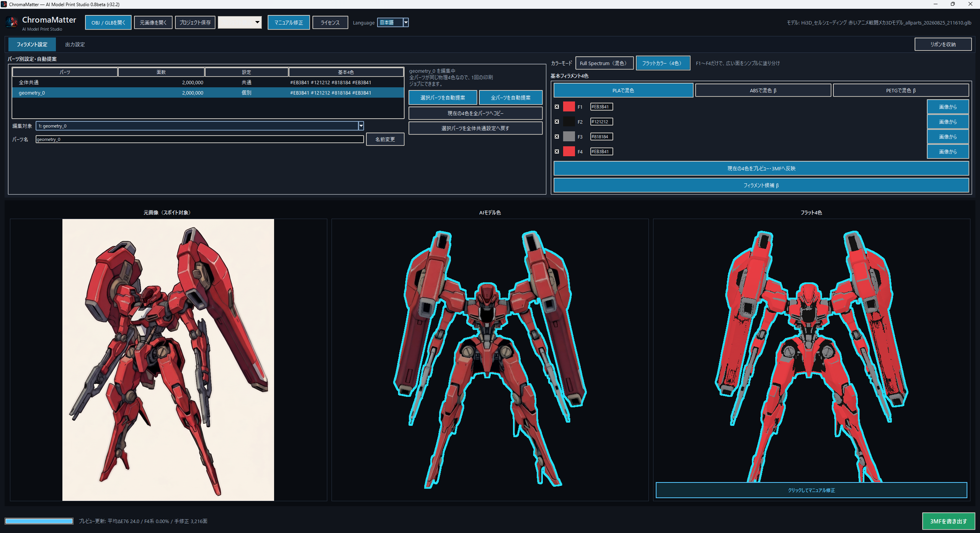The width and height of the screenshot is (980, 533).
Task: Save project with プロジェクト保存
Action: (x=195, y=23)
